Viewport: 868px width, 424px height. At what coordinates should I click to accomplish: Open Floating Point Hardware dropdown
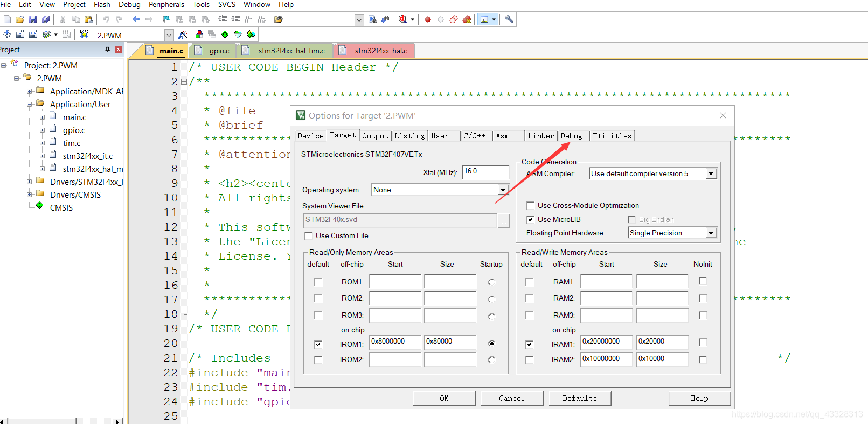pos(711,233)
